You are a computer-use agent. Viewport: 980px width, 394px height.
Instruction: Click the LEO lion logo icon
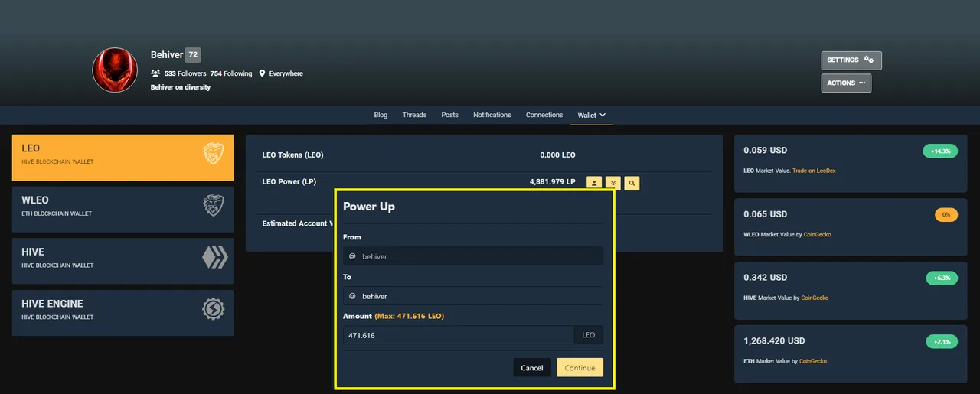coord(214,154)
